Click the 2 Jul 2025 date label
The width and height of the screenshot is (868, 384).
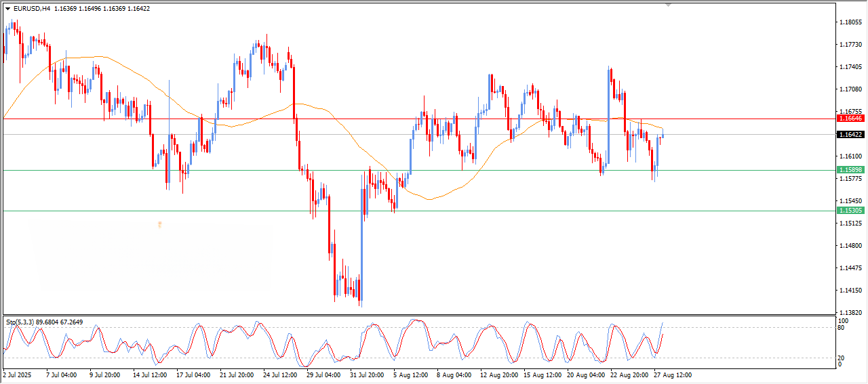tap(18, 375)
